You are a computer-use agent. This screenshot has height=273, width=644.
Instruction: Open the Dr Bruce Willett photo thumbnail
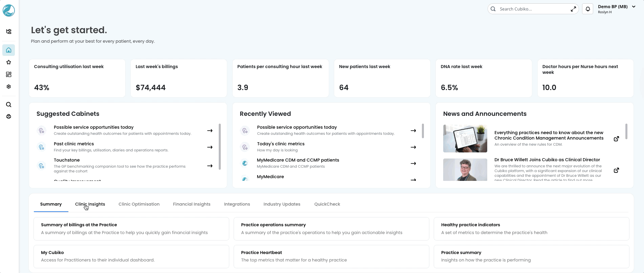coord(465,170)
